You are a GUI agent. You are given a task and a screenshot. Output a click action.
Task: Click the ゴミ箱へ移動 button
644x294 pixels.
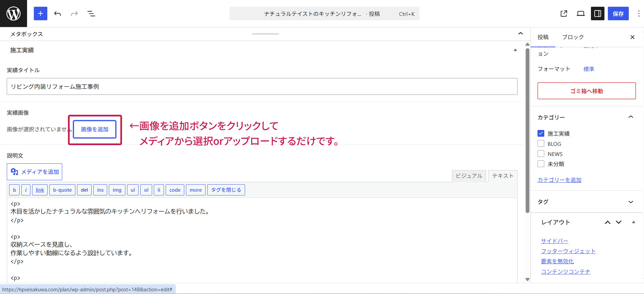(587, 91)
